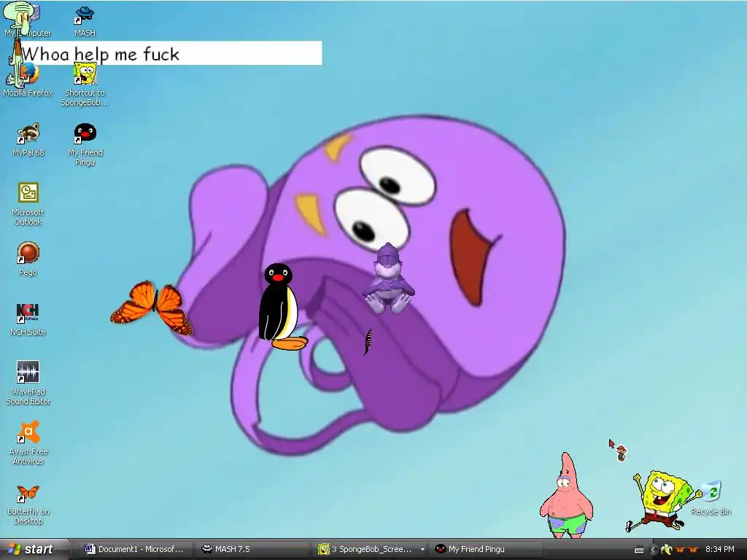Select the MASH desktop shortcut
The height and width of the screenshot is (560, 747).
pyautogui.click(x=85, y=21)
